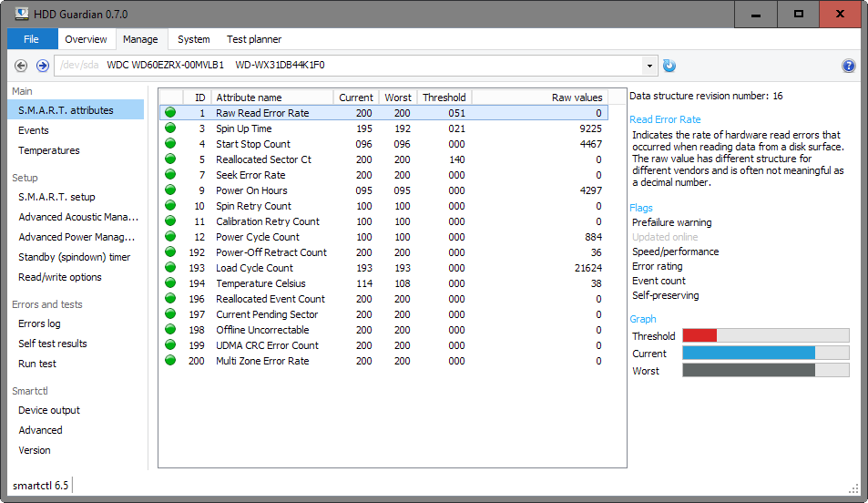Open the device selection dropdown arrow
The image size is (868, 503).
[649, 66]
